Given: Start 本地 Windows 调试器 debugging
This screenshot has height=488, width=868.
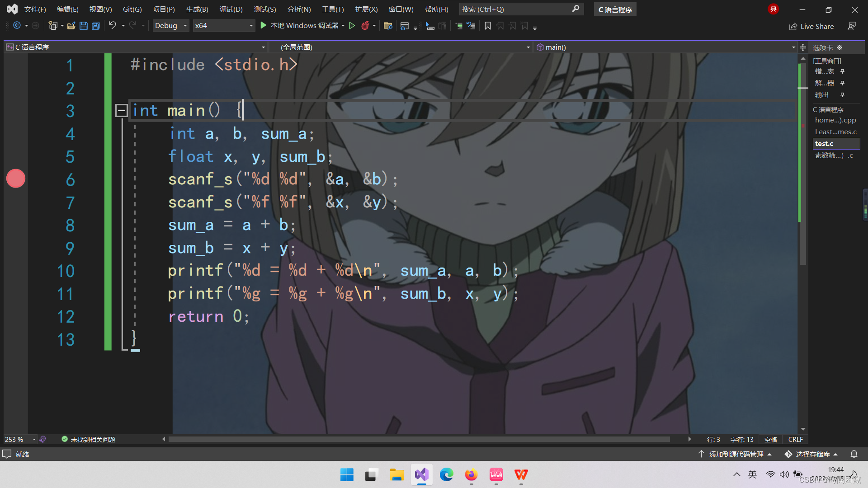Looking at the screenshot, I should click(300, 26).
